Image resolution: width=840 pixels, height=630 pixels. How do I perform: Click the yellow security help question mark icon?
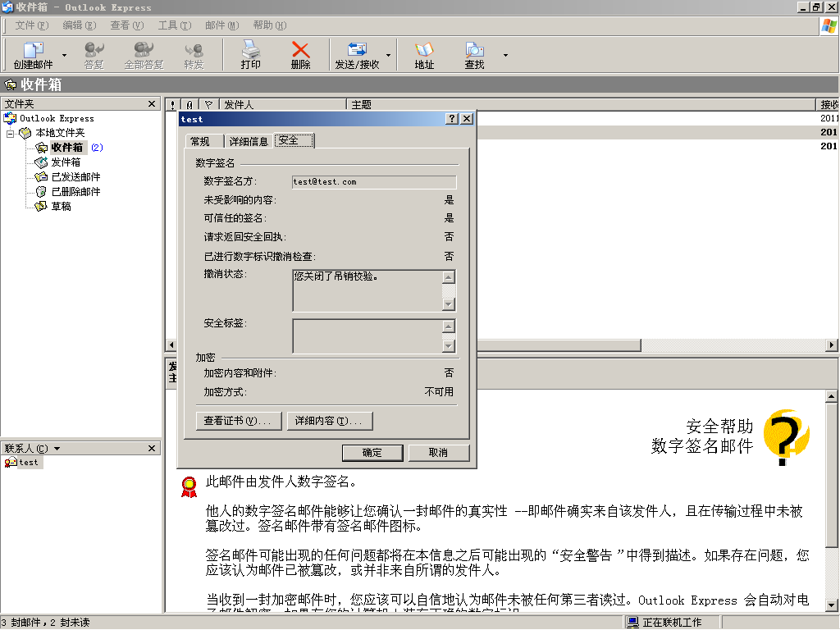[786, 436]
